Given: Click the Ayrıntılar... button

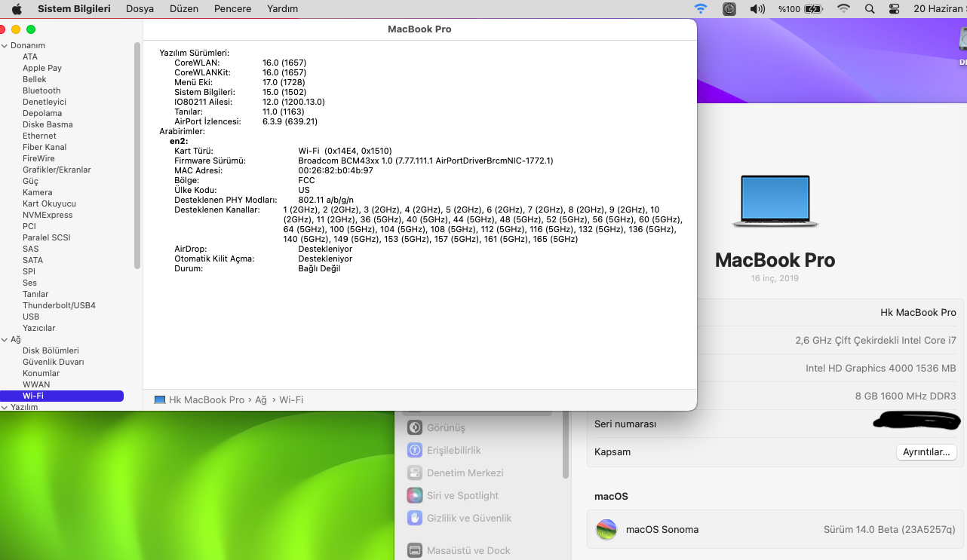Looking at the screenshot, I should tap(926, 452).
